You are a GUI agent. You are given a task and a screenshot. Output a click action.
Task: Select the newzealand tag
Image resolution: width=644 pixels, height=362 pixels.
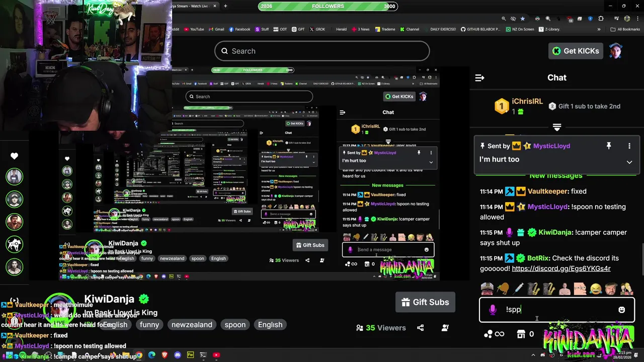pyautogui.click(x=192, y=324)
